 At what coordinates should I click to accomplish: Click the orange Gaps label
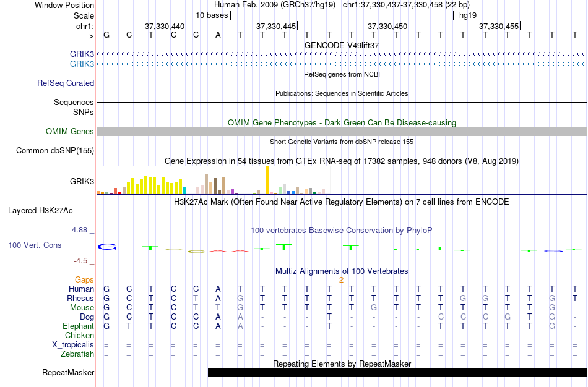(x=84, y=280)
